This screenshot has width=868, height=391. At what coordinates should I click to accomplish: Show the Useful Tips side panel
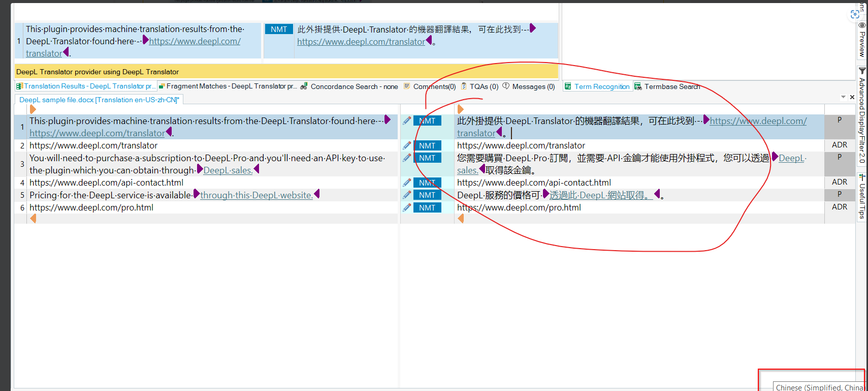[x=862, y=196]
